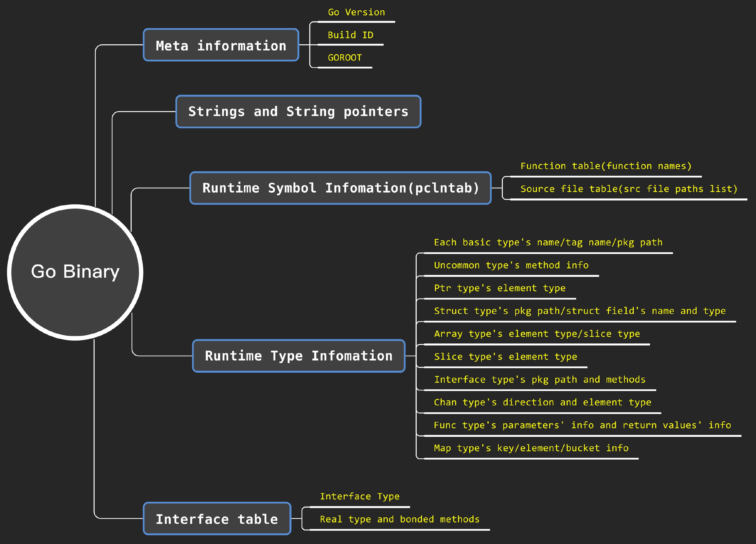Select the Runtime Type Infomation node
This screenshot has width=756, height=544.
point(299,356)
